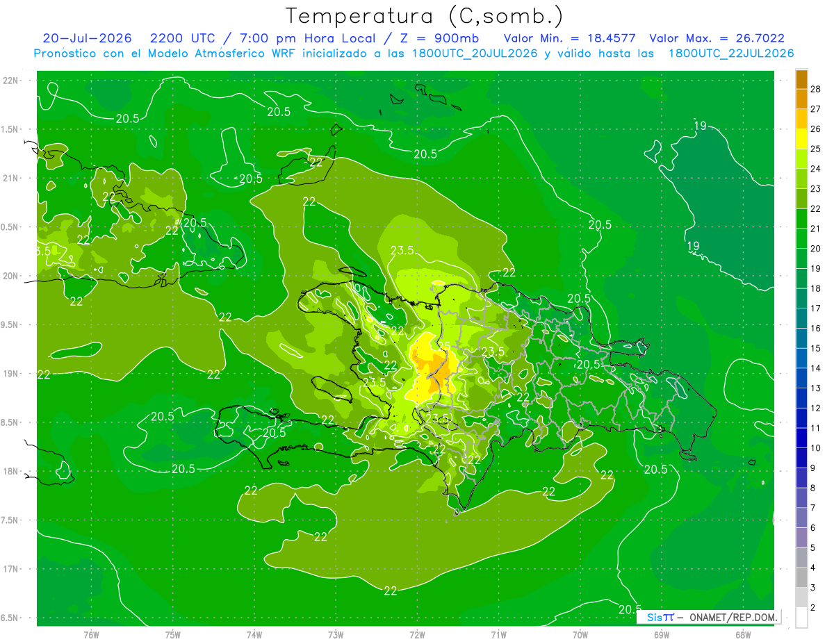Image resolution: width=834 pixels, height=644 pixels.
Task: Click the initialization time "1800UTC_20JUL2026"
Action: click(x=475, y=53)
